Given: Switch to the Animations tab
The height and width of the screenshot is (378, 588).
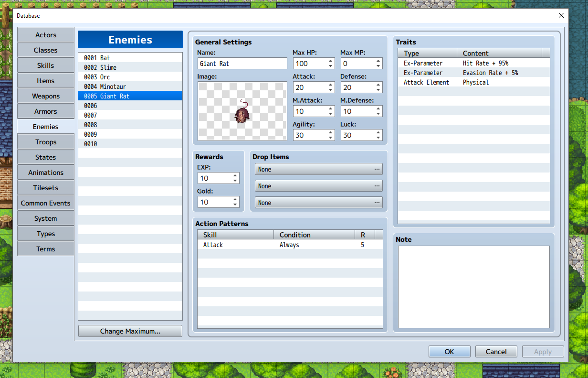Looking at the screenshot, I should point(46,173).
